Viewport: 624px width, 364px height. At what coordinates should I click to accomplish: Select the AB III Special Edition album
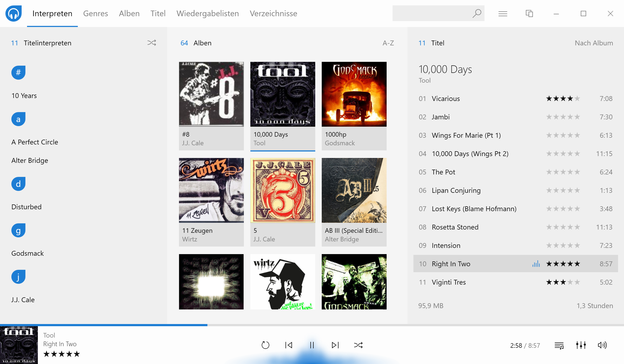tap(354, 202)
